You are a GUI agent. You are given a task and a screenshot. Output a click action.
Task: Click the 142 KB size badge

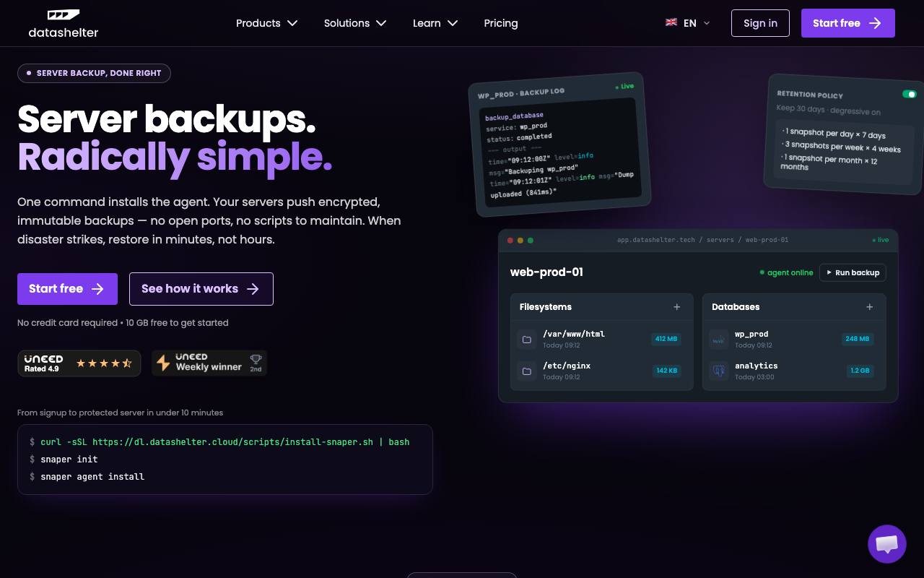click(666, 371)
